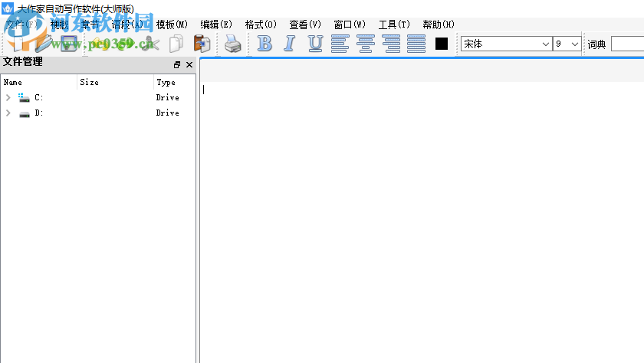Float the 文件管理 panel

point(177,65)
